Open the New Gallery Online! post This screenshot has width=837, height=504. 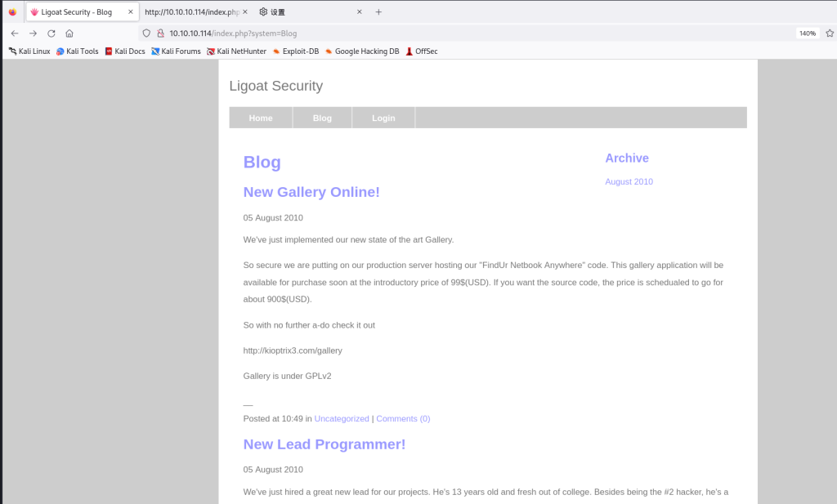(311, 192)
